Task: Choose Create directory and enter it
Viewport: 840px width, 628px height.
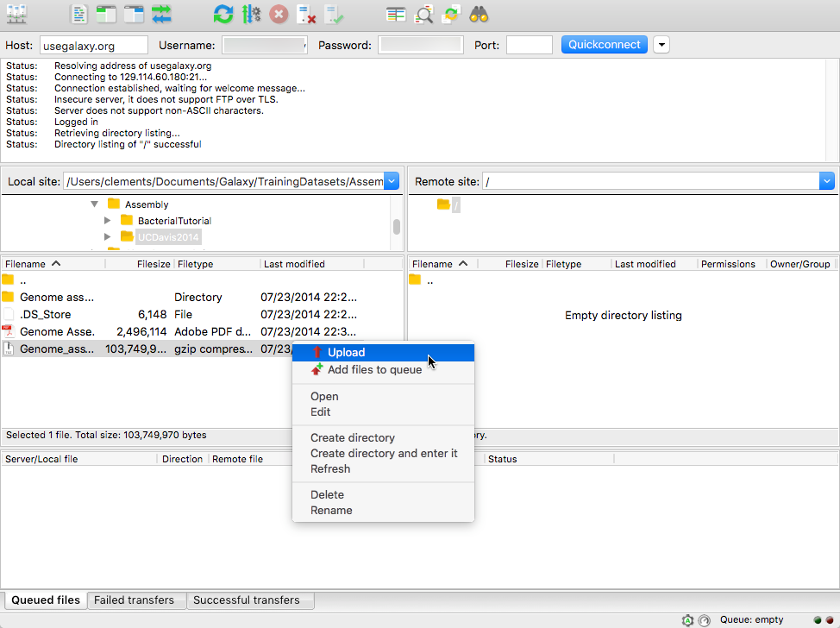Action: click(383, 454)
